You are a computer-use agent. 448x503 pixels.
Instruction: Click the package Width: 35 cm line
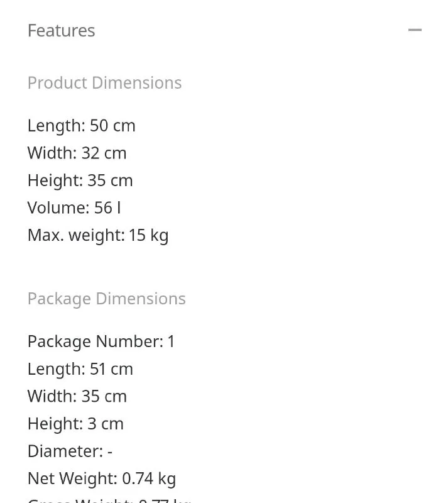[77, 397]
